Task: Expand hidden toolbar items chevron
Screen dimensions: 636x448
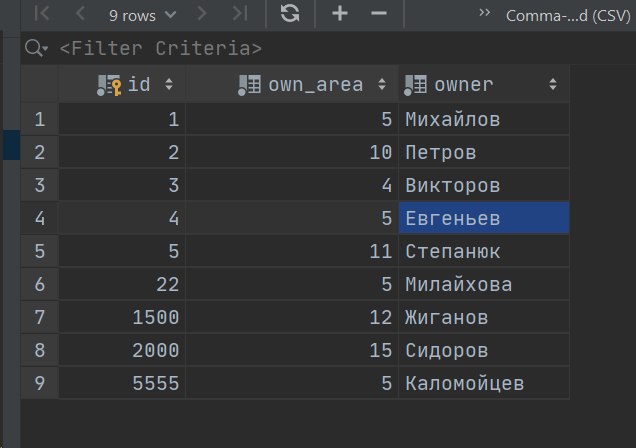Action: click(x=484, y=13)
